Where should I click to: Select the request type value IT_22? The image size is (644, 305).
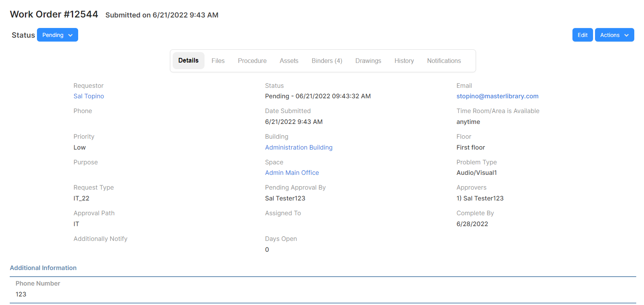pos(81,198)
